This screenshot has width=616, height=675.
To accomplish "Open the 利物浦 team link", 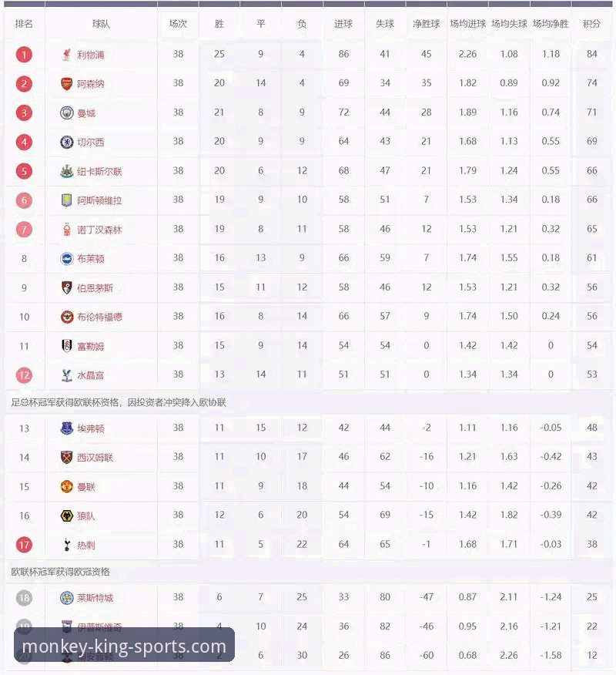I will [x=90, y=55].
